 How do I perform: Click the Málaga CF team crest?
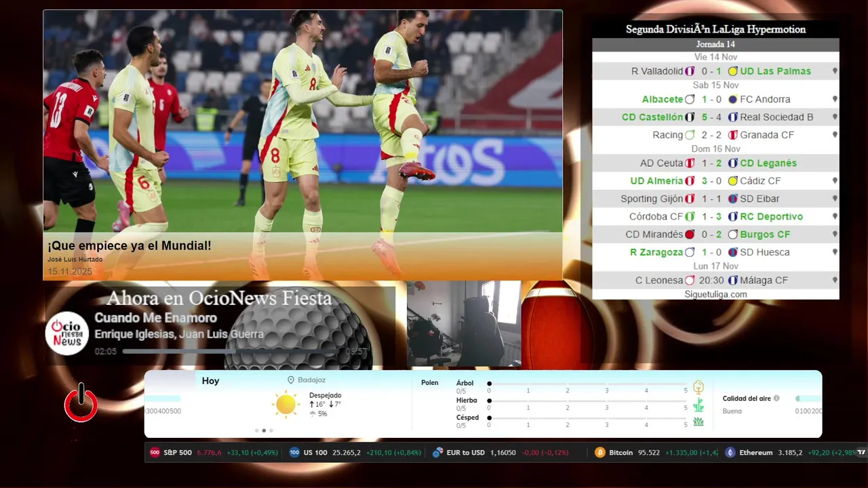point(732,281)
